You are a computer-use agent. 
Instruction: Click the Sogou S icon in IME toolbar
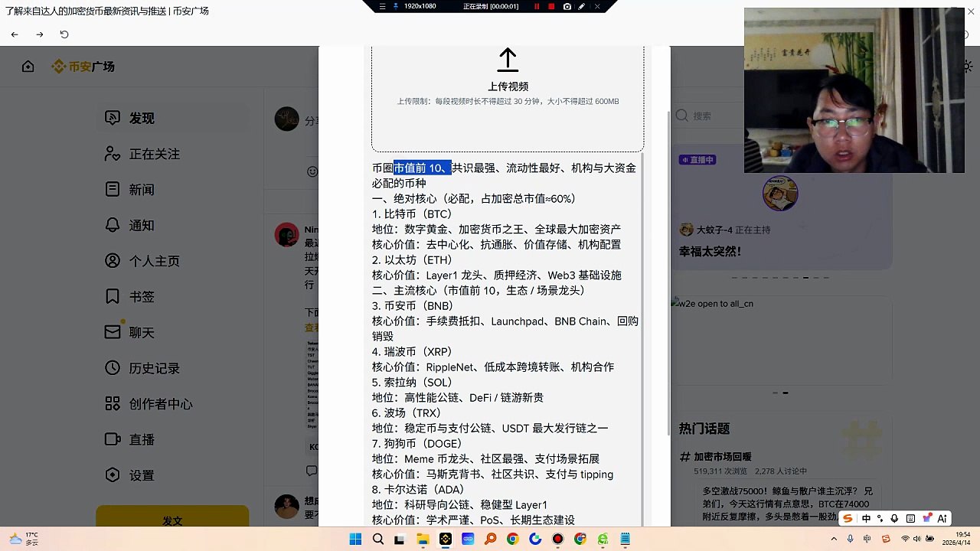[848, 518]
